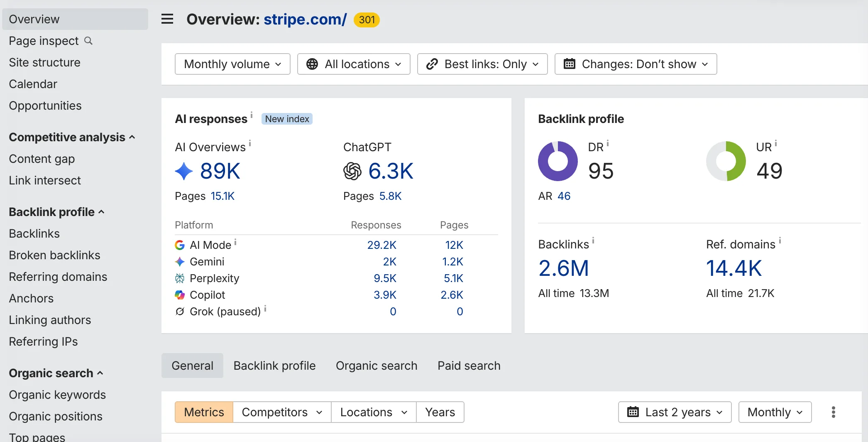Toggle the hamburger menu icon
Image resolution: width=868 pixels, height=442 pixels.
point(167,19)
